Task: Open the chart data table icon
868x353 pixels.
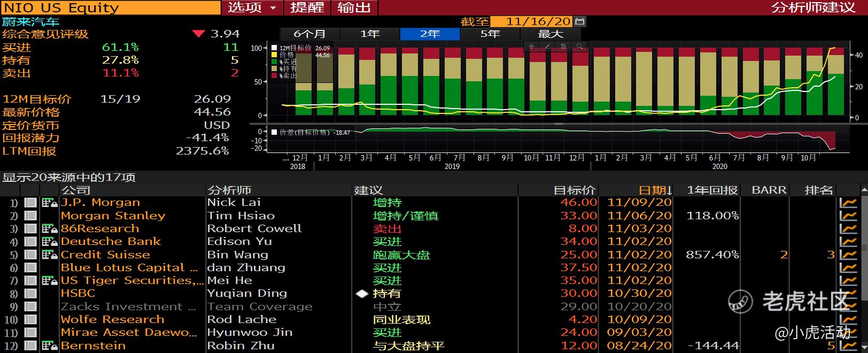Action: pos(563,47)
